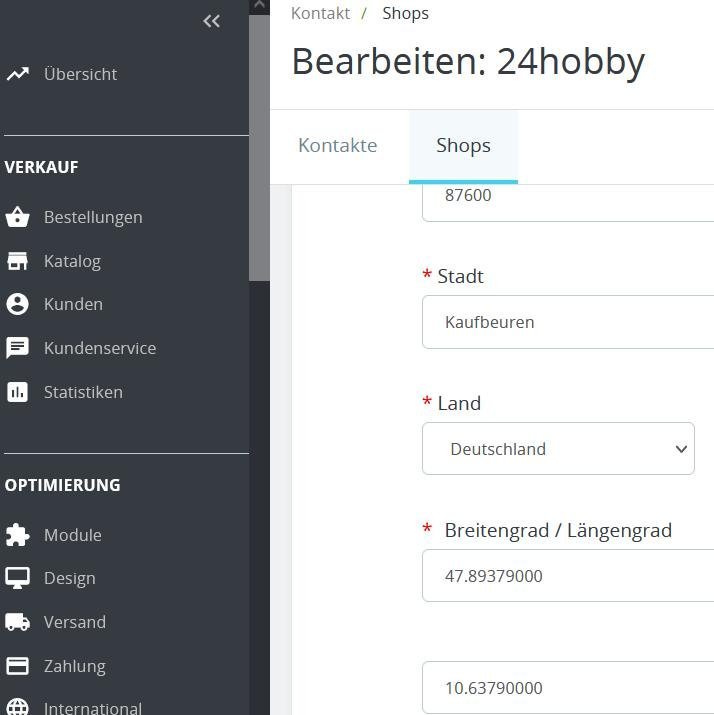Click the Versand truck icon
Viewport: 714px width, 715px height.
pyautogui.click(x=17, y=622)
